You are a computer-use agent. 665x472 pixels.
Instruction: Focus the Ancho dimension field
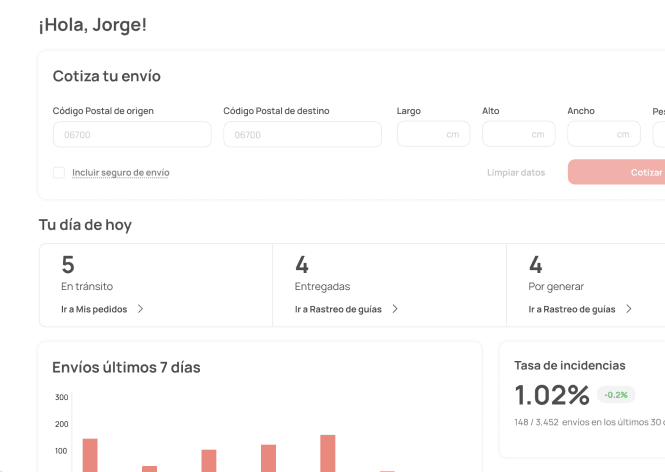[604, 134]
